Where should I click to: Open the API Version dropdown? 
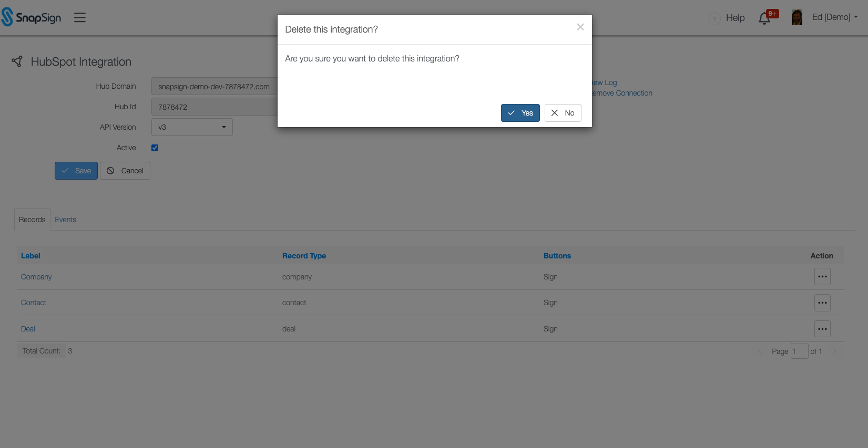[192, 127]
